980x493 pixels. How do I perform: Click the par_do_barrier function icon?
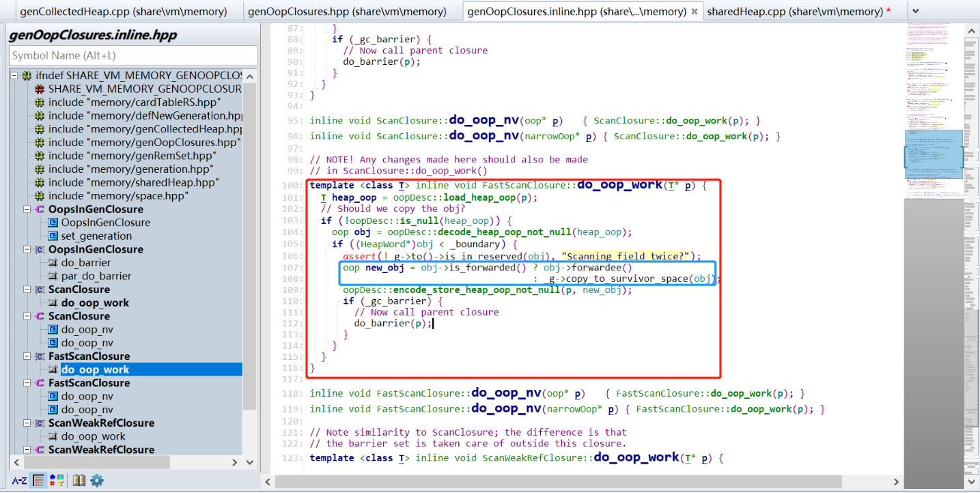point(53,276)
